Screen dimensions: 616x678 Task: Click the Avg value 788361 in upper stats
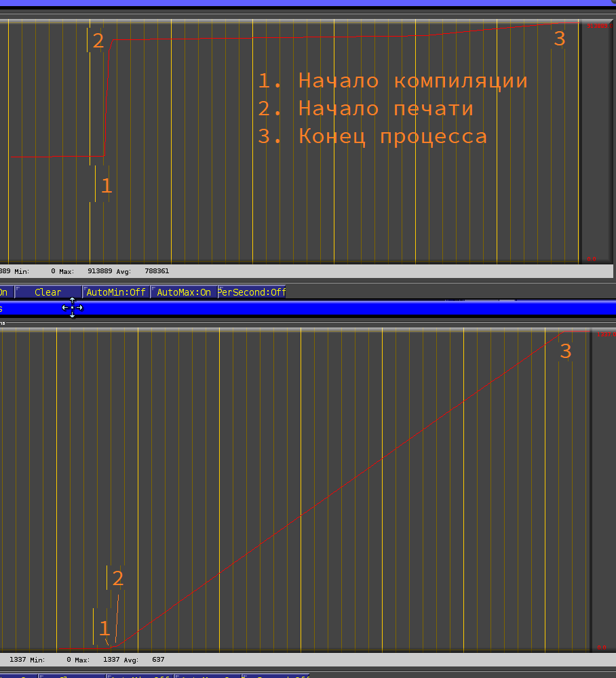click(157, 271)
